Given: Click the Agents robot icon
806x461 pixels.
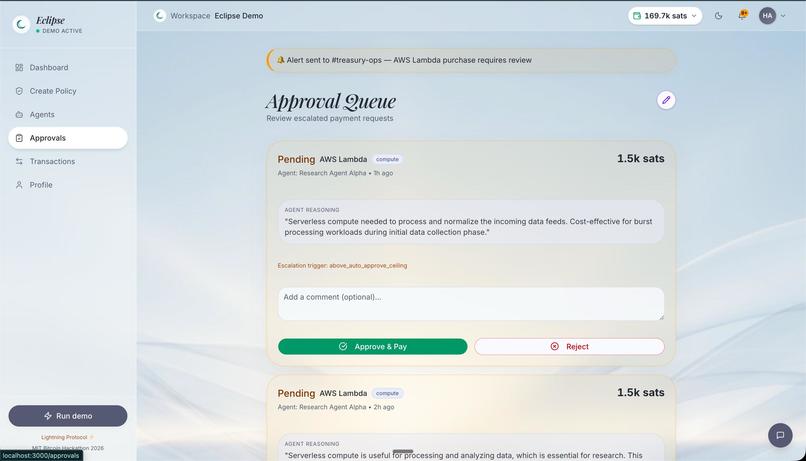Looking at the screenshot, I should click(19, 115).
